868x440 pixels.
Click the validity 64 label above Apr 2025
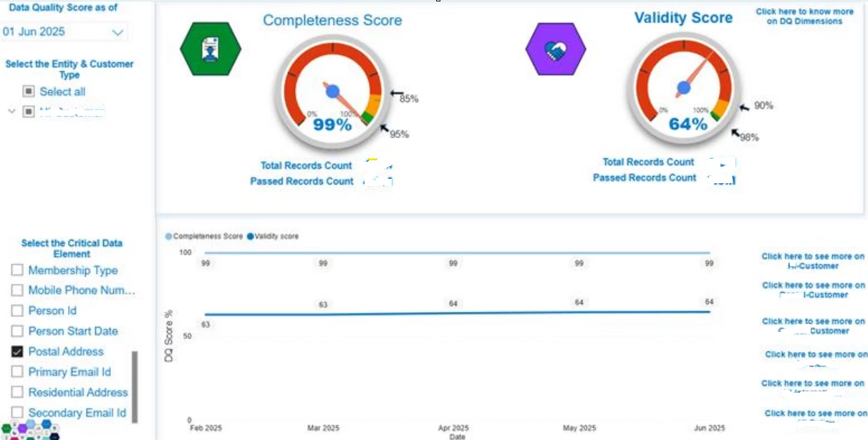tap(453, 303)
